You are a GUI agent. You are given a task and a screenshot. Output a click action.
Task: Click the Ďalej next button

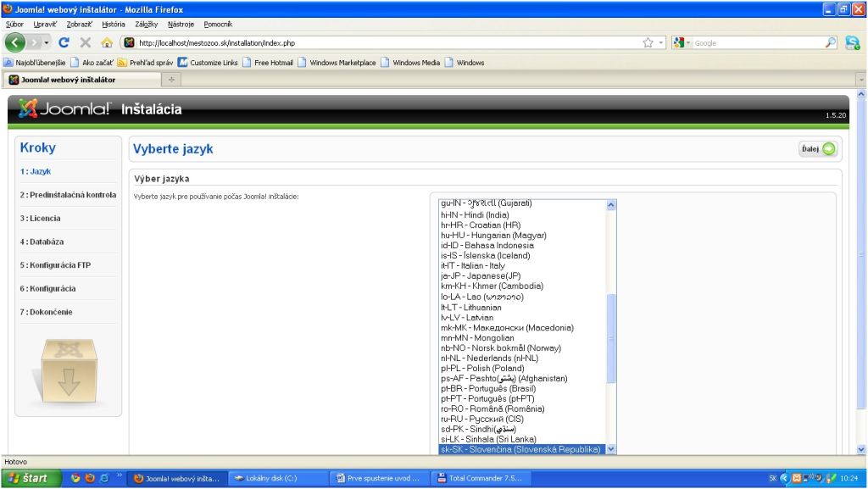pyautogui.click(x=818, y=149)
